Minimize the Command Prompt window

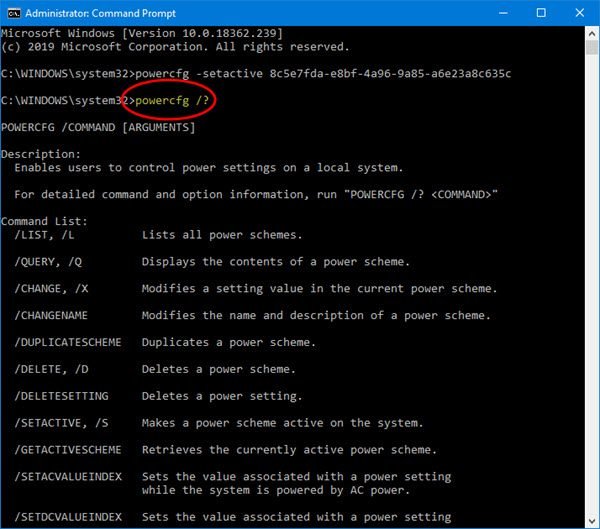pyautogui.click(x=504, y=13)
